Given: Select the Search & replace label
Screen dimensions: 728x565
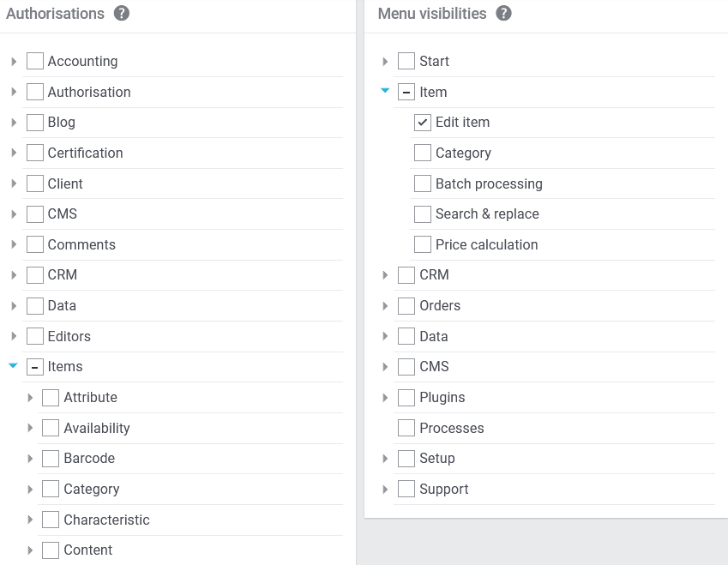Looking at the screenshot, I should 487,214.
